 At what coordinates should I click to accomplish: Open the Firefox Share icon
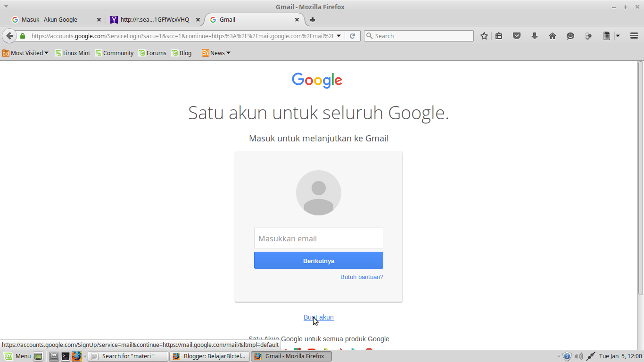click(x=588, y=35)
